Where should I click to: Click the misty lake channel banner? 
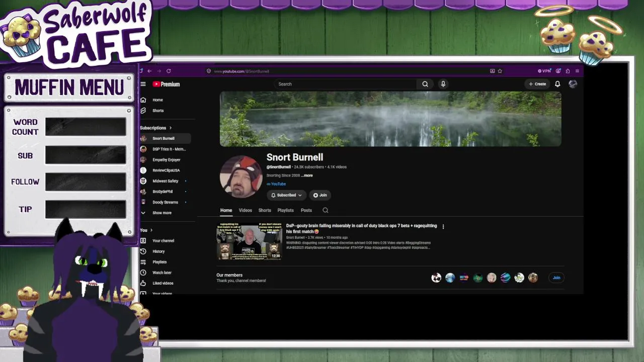click(x=390, y=119)
